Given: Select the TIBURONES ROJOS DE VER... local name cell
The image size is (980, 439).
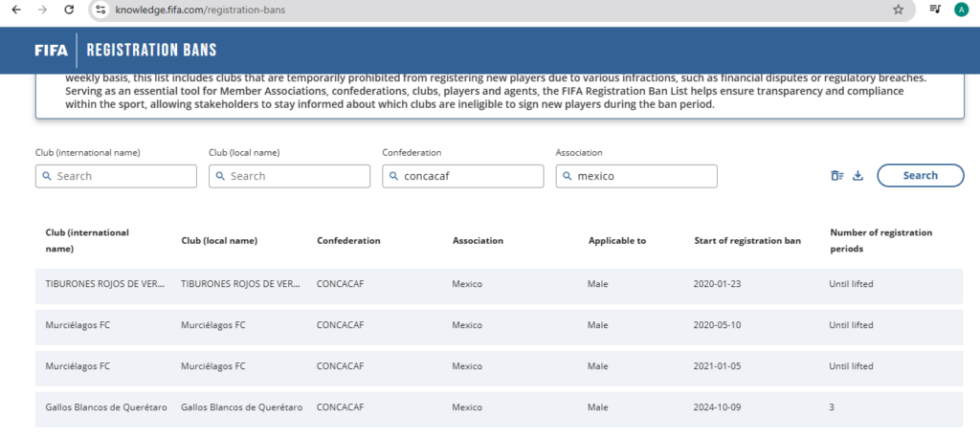Looking at the screenshot, I should tap(241, 283).
